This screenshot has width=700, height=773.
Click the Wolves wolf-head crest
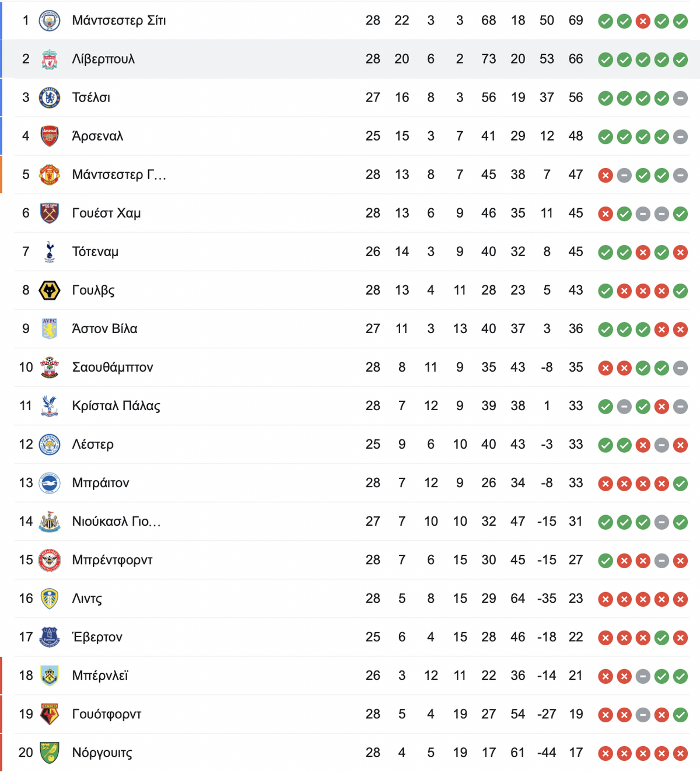click(x=50, y=290)
